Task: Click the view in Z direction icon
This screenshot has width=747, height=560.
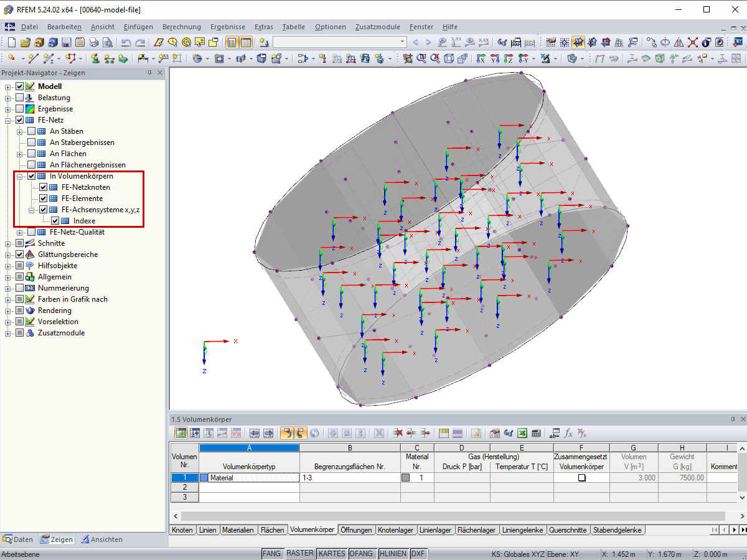Action: point(509,58)
